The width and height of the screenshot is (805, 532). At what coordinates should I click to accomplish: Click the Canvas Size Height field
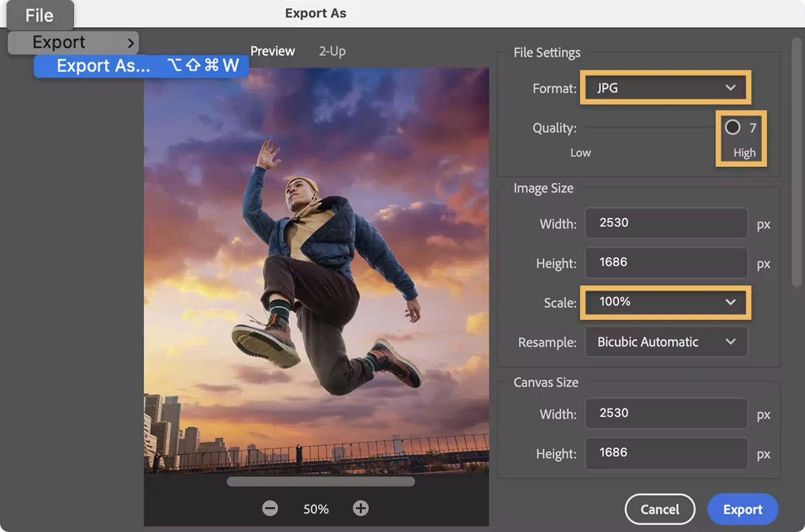[x=666, y=453]
